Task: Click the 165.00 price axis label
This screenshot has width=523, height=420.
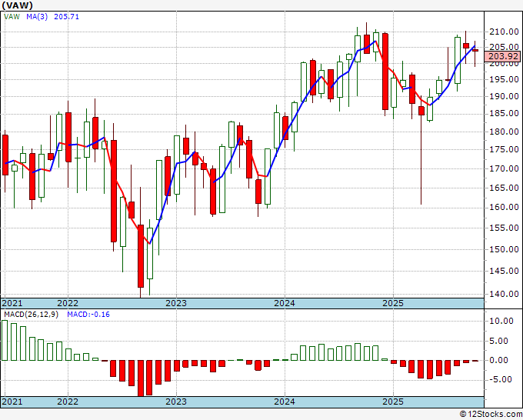Action: 504,188
